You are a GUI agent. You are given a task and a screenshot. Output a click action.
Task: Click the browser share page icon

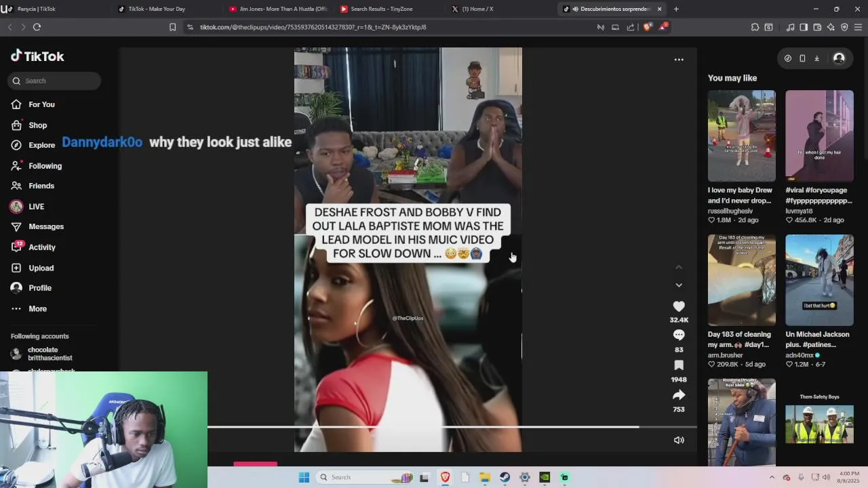(631, 27)
